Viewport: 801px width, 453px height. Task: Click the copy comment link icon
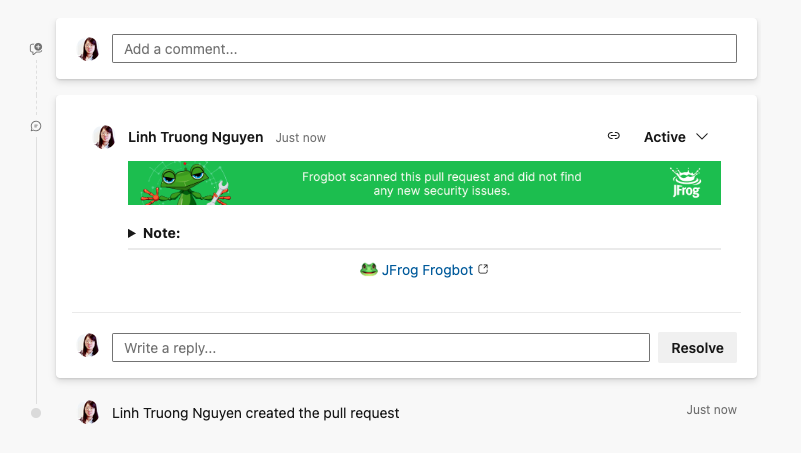[614, 136]
